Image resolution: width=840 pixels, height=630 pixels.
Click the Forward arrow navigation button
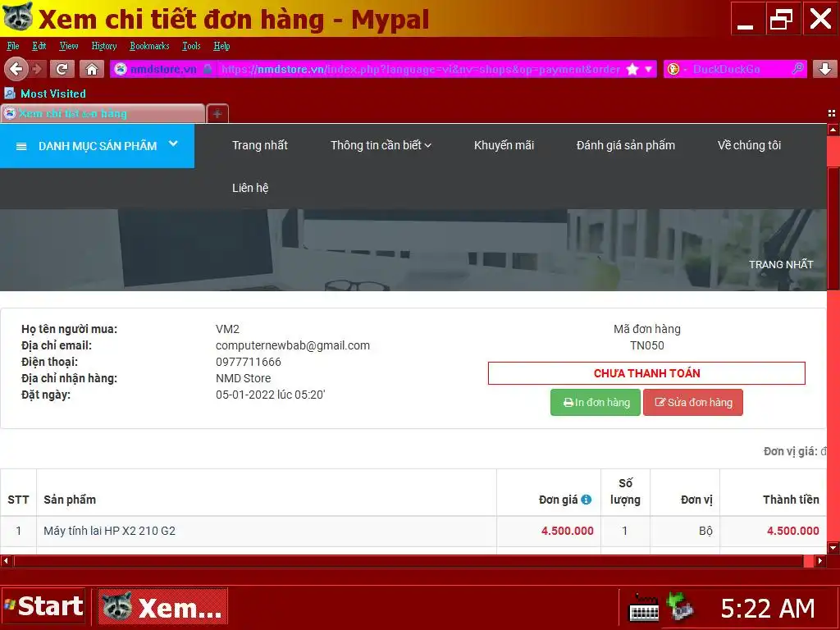point(37,69)
